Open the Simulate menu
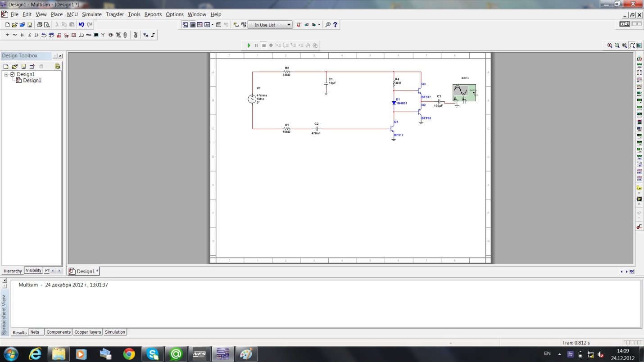 click(x=91, y=14)
